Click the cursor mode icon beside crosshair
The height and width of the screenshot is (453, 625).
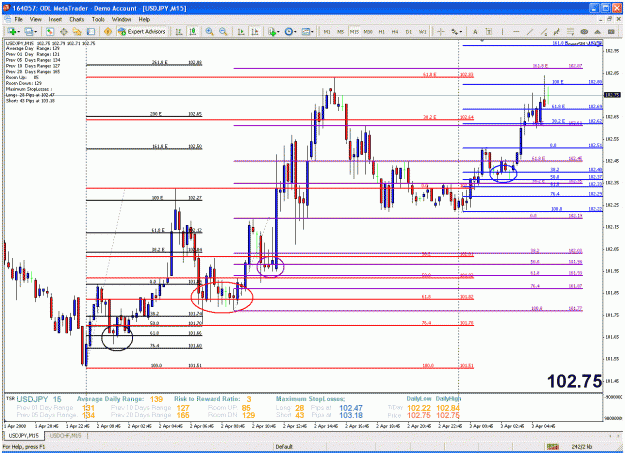[454, 32]
